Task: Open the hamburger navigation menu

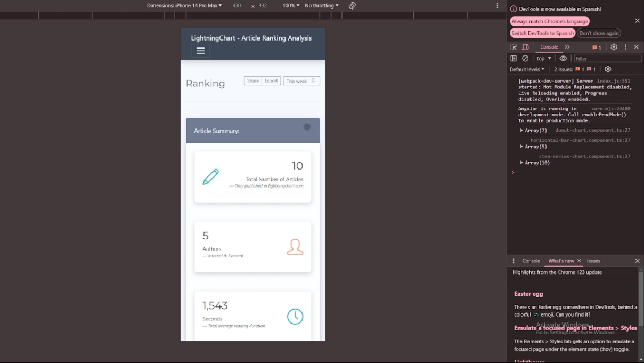Action: click(x=200, y=51)
